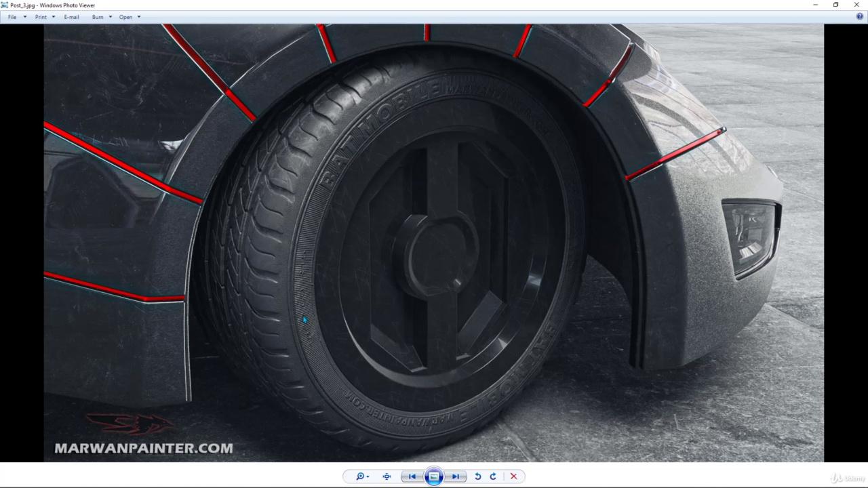The width and height of the screenshot is (868, 488).
Task: Open the Burn menu
Action: pyautogui.click(x=102, y=17)
